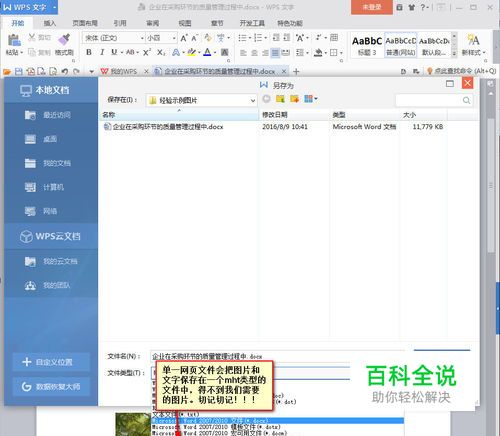Apply the font color A button
This screenshot has width=500, height=436.
click(207, 52)
